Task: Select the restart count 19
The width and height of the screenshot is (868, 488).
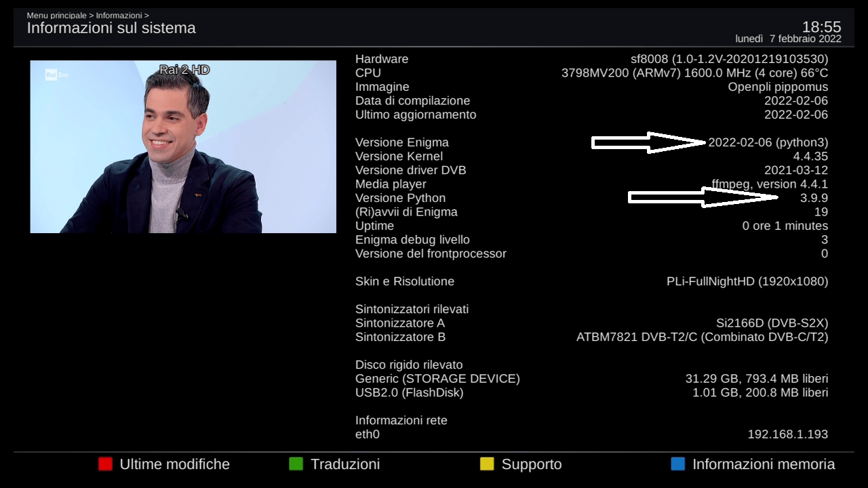Action: click(821, 212)
